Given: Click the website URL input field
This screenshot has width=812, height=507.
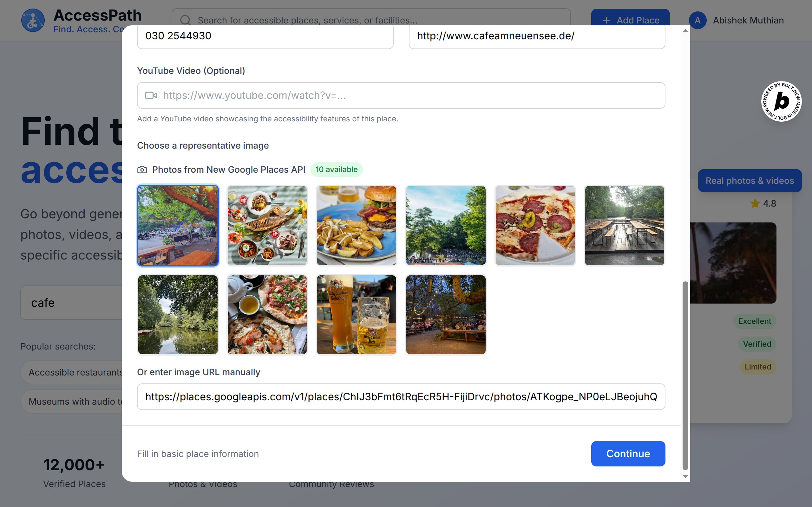Looking at the screenshot, I should pos(537,36).
